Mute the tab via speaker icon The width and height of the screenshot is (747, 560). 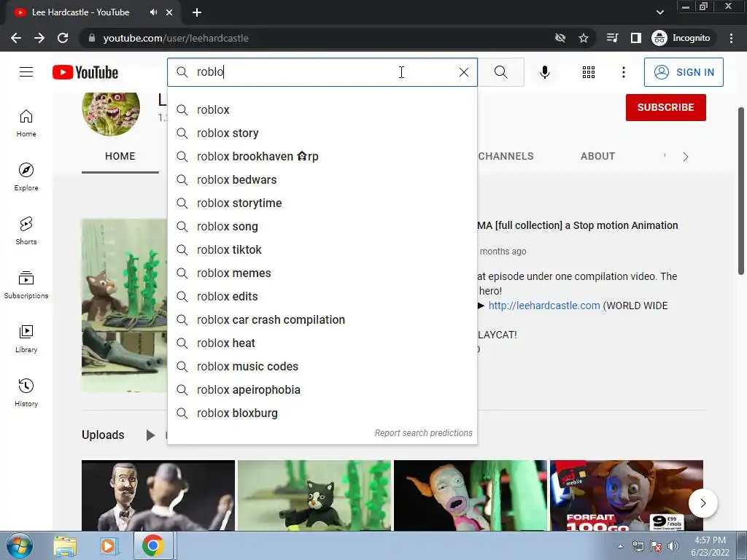point(153,12)
